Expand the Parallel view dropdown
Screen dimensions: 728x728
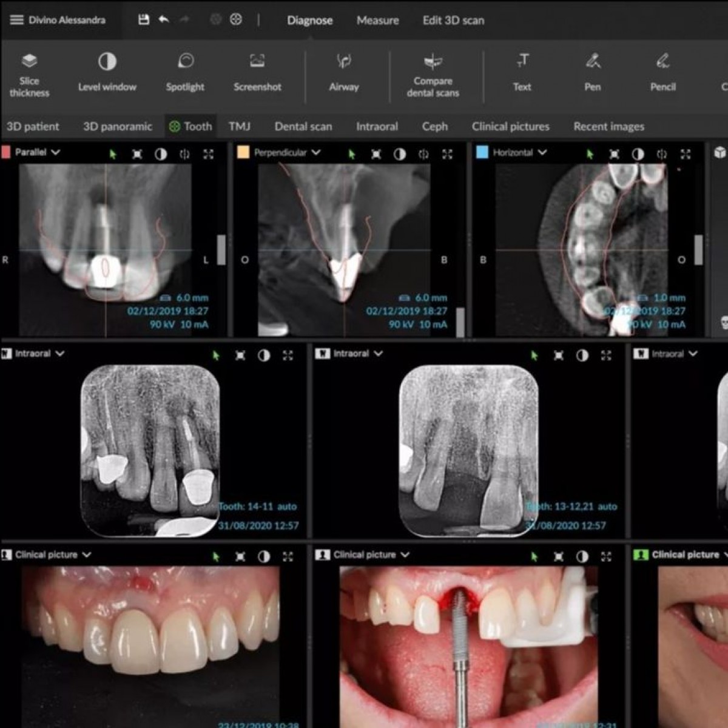point(56,152)
